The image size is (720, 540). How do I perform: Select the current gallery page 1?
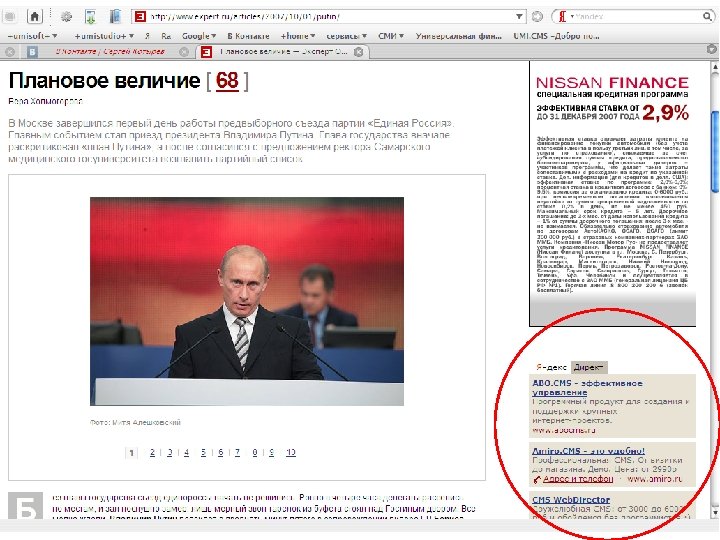pos(131,453)
